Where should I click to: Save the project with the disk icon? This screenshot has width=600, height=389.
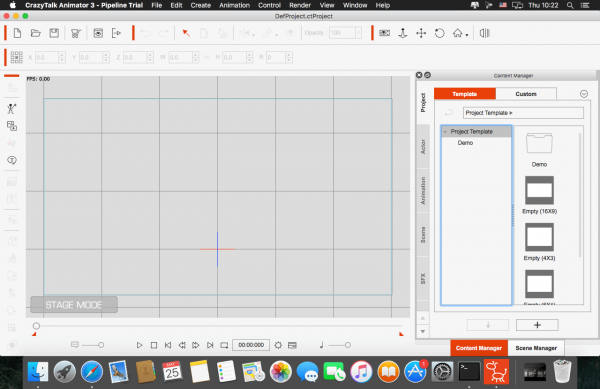[x=54, y=33]
